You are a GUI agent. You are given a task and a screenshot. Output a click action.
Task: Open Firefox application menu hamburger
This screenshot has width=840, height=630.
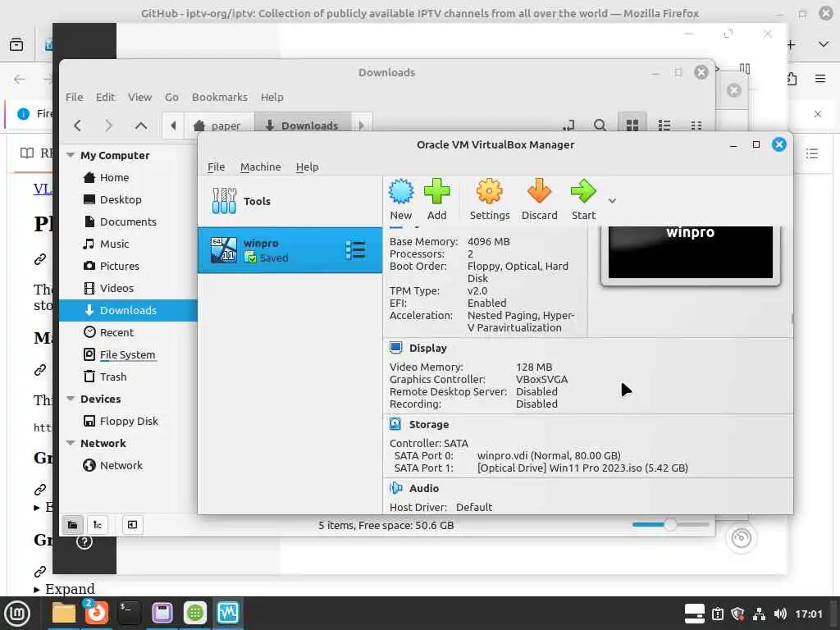pyautogui.click(x=820, y=79)
